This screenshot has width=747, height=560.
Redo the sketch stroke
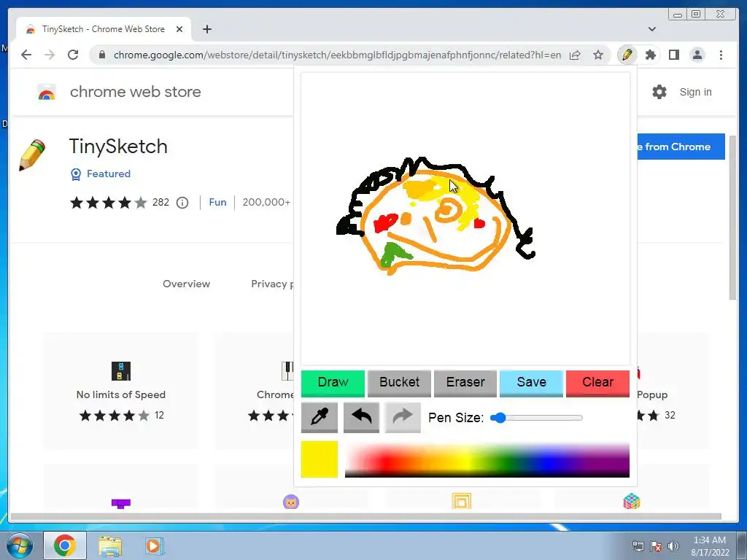(x=403, y=417)
